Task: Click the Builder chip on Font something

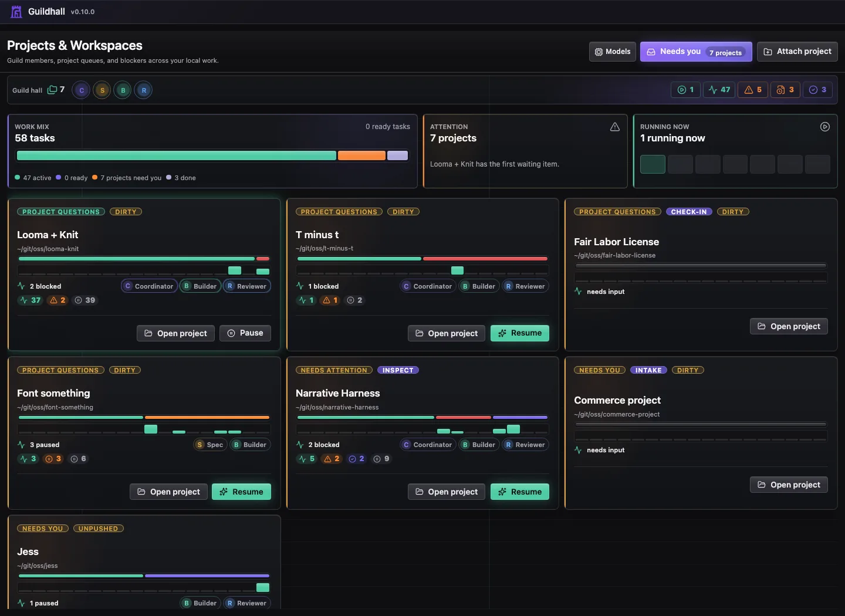Action: 250,445
